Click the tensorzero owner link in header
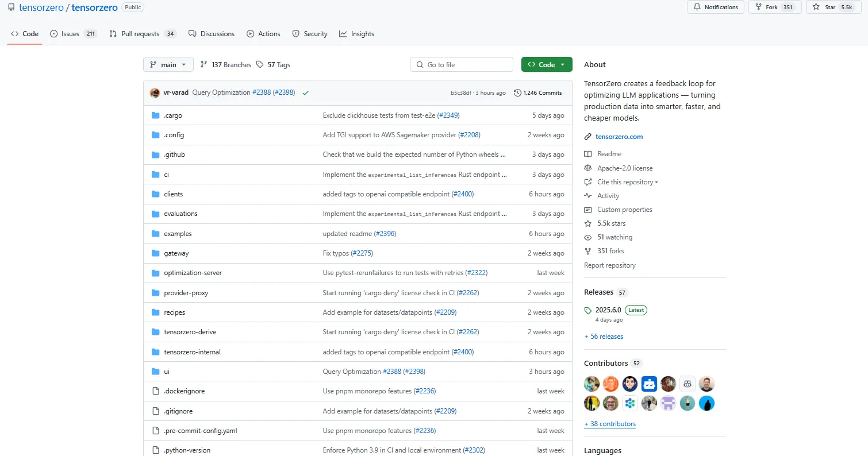Viewport: 868px width, 456px height. (x=41, y=7)
